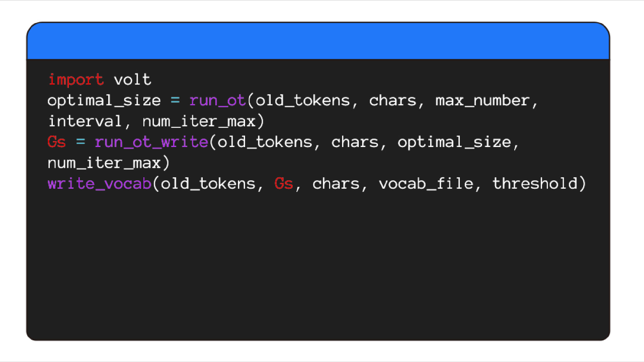Click the purple "run_ot" function after optimal_size

click(x=217, y=100)
